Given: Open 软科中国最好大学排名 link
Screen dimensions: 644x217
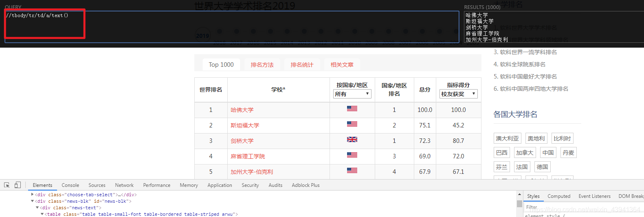Looking at the screenshot, I should click(528, 77).
